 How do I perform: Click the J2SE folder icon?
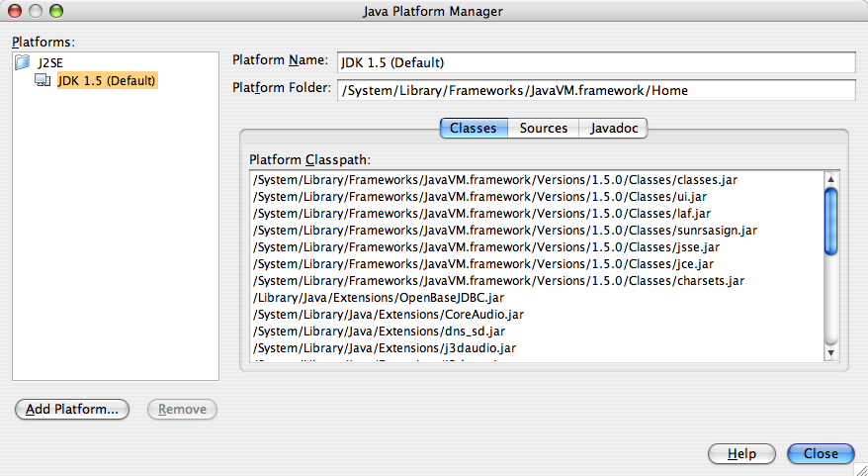point(22,62)
